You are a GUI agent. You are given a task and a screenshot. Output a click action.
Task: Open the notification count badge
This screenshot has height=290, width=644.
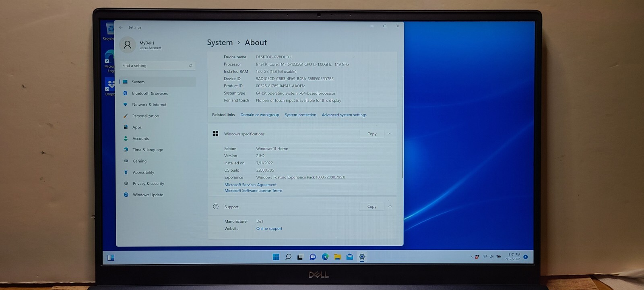pos(526,257)
